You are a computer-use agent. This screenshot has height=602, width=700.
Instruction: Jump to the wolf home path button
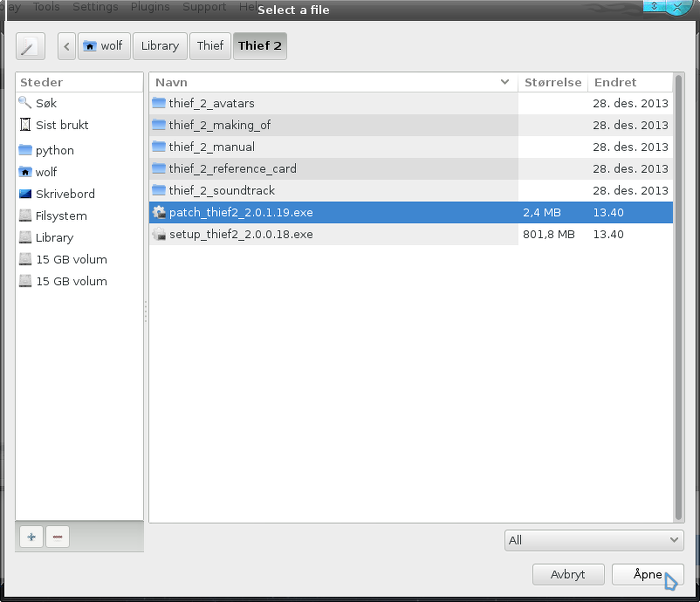click(104, 46)
